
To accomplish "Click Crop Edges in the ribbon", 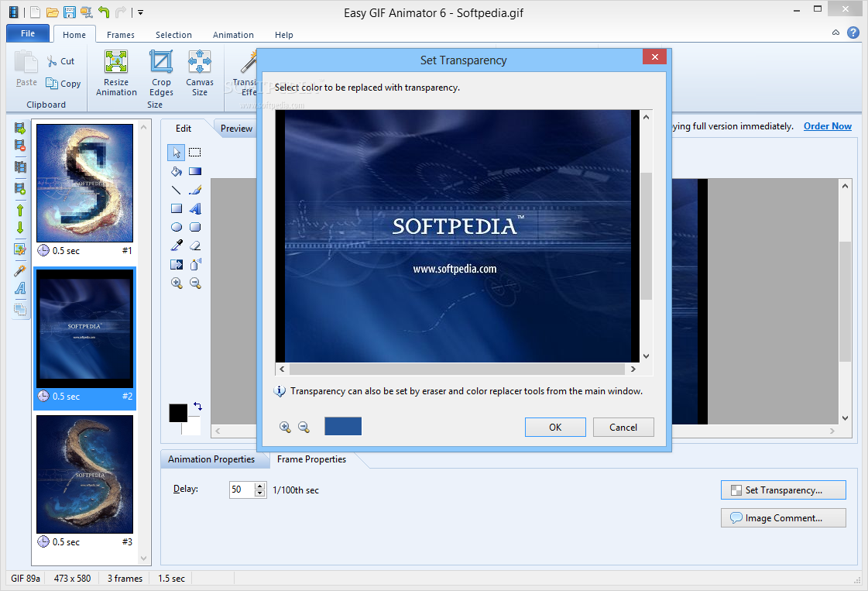I will click(161, 74).
